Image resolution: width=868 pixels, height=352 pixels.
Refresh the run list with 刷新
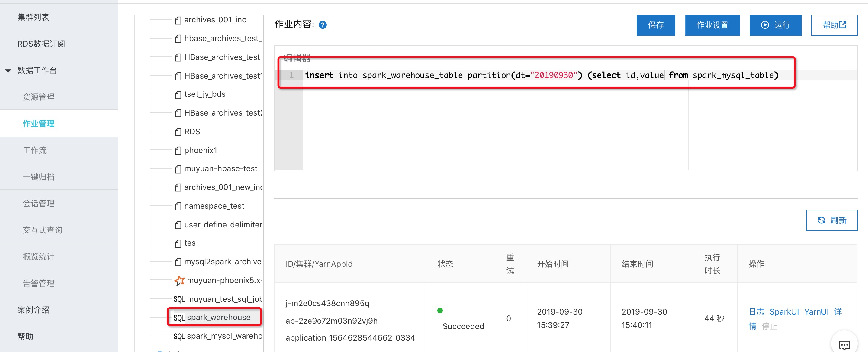coord(832,221)
